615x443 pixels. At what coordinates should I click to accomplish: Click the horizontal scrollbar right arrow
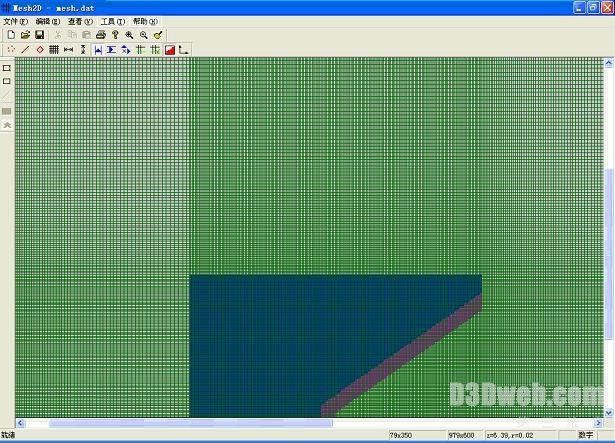tap(598, 423)
